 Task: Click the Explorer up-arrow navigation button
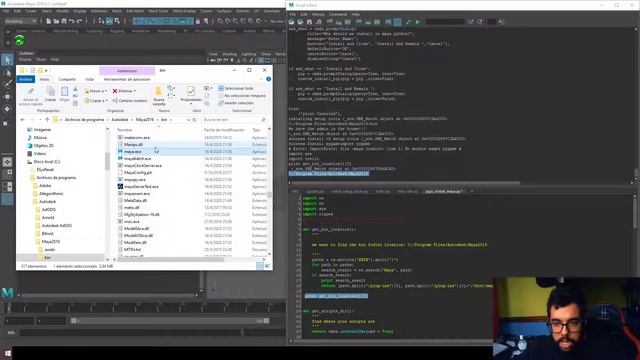pos(47,120)
